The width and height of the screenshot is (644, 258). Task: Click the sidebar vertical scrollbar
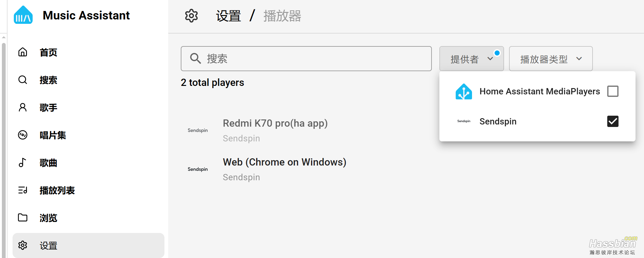pos(4,141)
